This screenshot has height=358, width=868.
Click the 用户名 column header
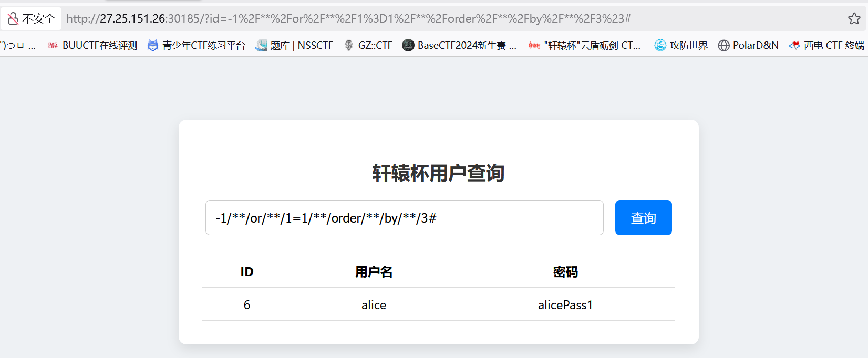374,272
